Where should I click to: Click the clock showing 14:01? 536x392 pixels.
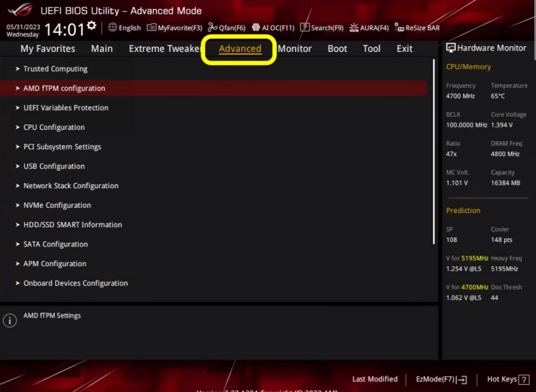(64, 30)
